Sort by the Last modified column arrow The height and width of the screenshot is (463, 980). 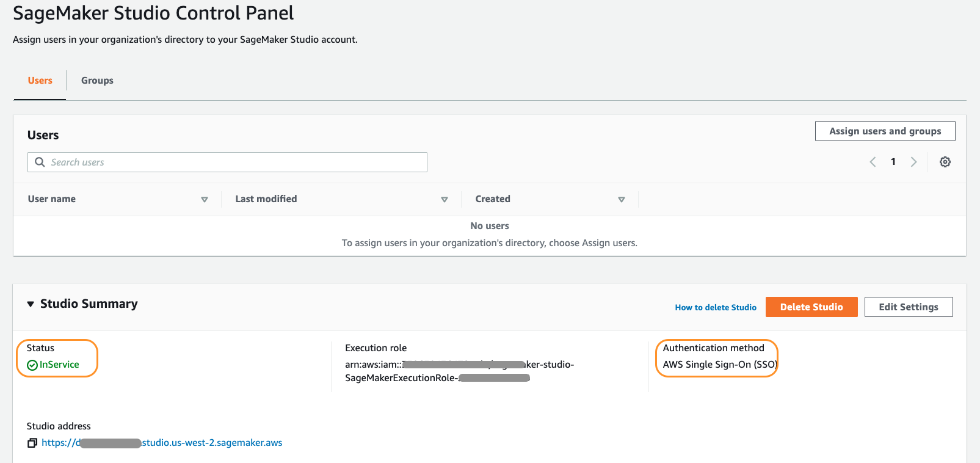pos(445,199)
